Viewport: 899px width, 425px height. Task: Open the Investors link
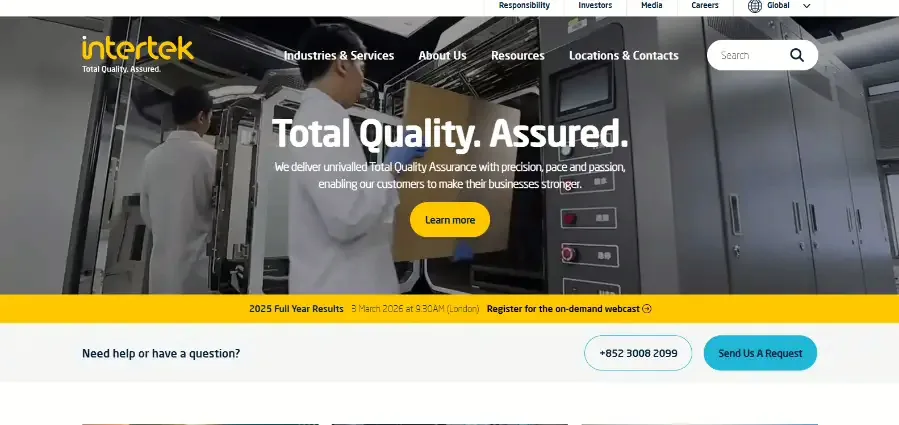click(x=595, y=5)
